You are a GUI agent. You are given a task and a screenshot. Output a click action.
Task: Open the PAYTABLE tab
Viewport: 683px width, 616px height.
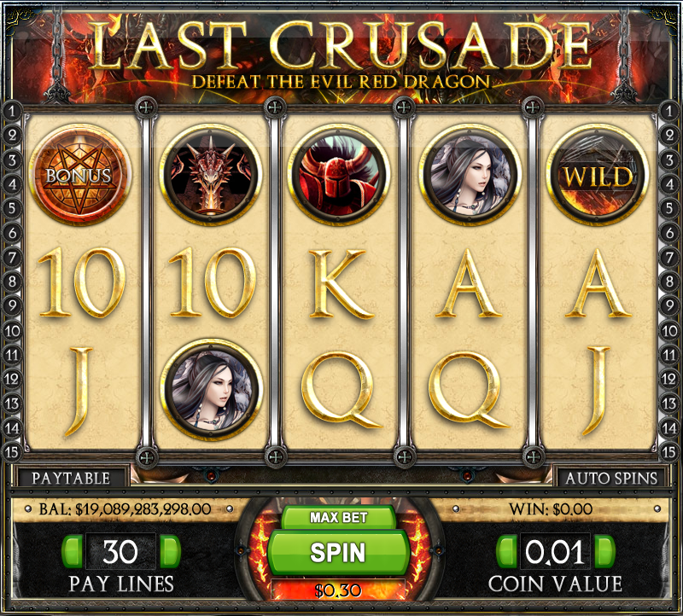click(71, 478)
